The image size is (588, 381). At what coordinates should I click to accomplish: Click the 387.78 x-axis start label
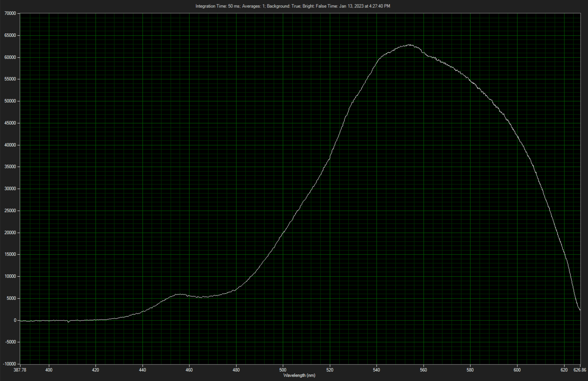point(20,370)
